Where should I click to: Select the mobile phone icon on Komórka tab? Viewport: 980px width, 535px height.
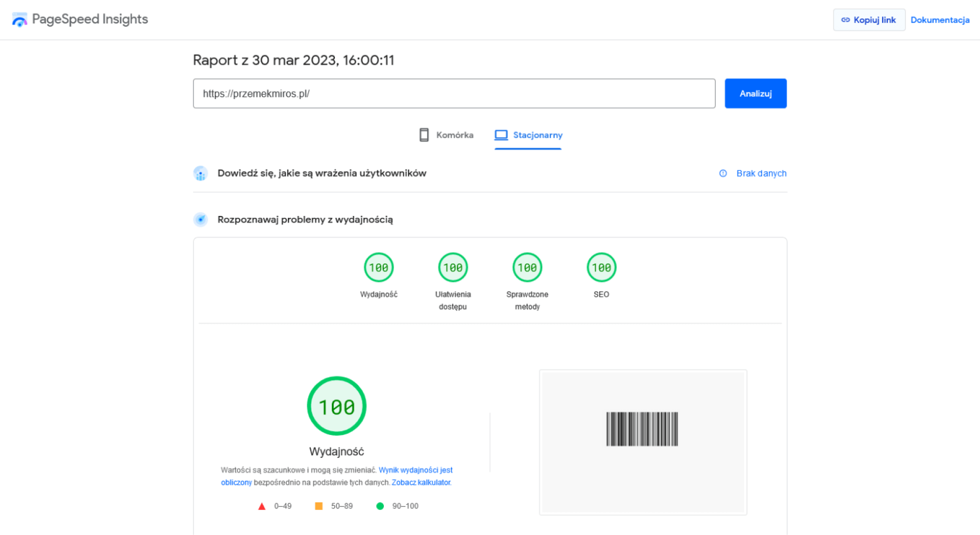(x=424, y=134)
